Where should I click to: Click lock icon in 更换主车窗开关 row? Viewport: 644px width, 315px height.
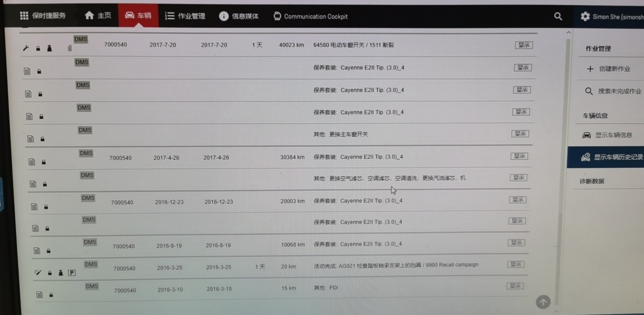[43, 139]
